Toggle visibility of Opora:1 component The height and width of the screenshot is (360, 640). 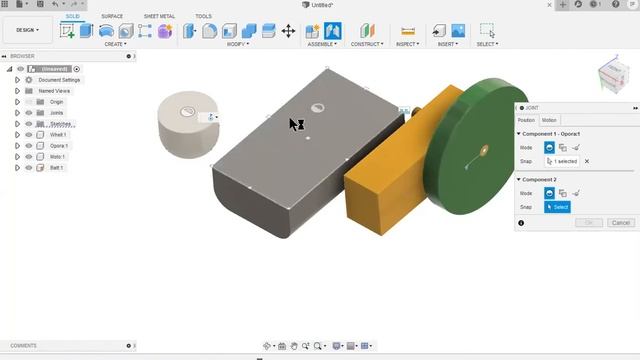click(x=29, y=146)
